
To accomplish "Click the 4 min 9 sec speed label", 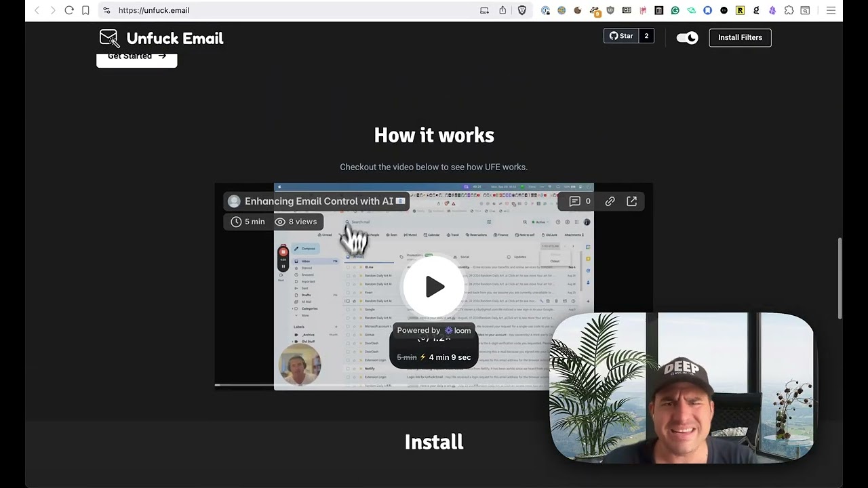I will pyautogui.click(x=450, y=357).
